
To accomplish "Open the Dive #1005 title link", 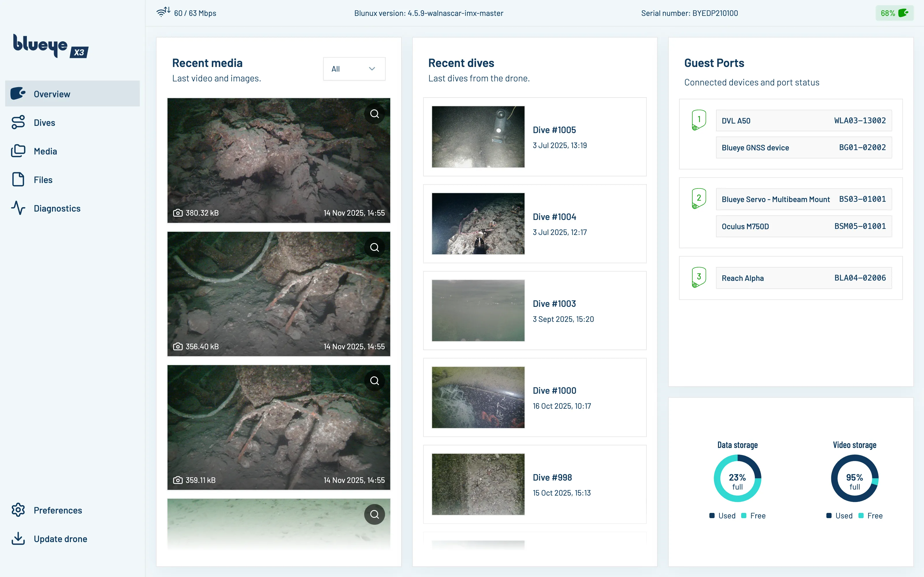I will tap(554, 130).
